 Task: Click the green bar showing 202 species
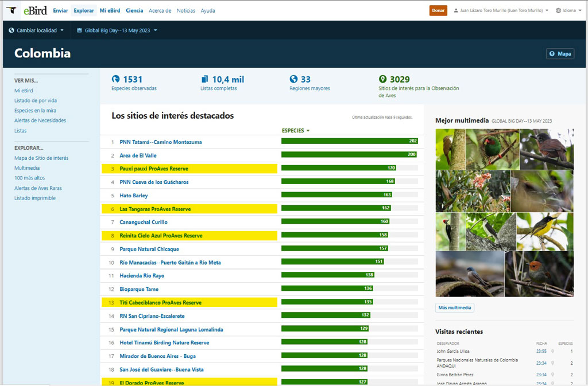click(x=349, y=141)
